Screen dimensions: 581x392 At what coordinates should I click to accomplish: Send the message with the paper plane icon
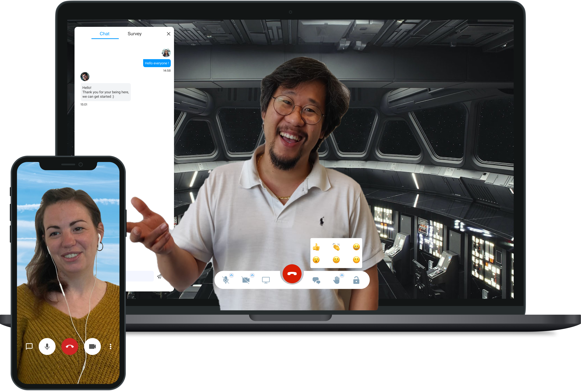[x=159, y=276]
